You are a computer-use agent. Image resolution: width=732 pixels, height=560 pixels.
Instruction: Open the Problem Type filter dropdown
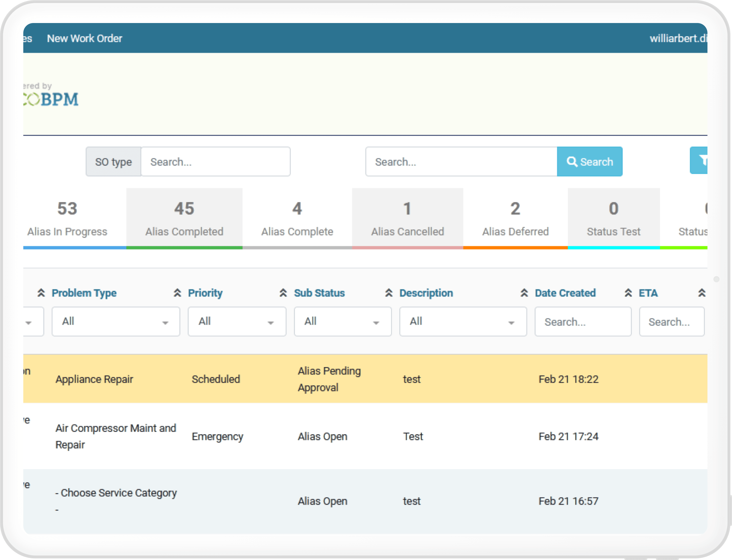tap(116, 321)
